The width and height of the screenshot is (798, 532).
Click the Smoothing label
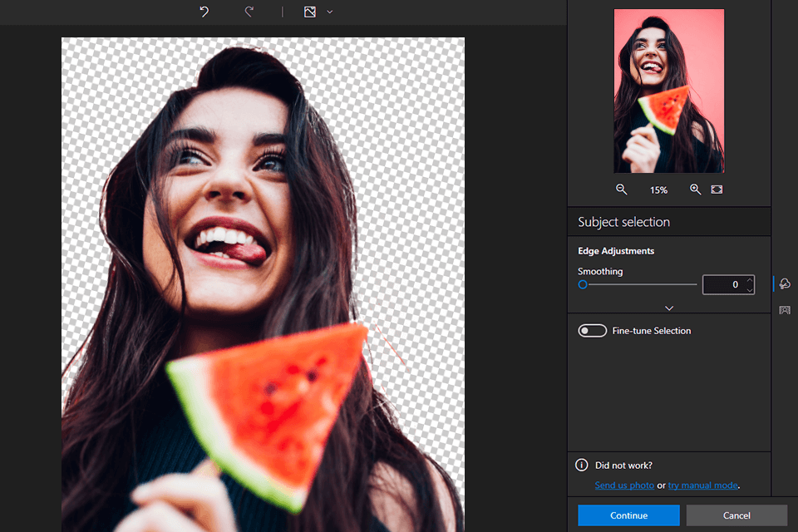600,271
